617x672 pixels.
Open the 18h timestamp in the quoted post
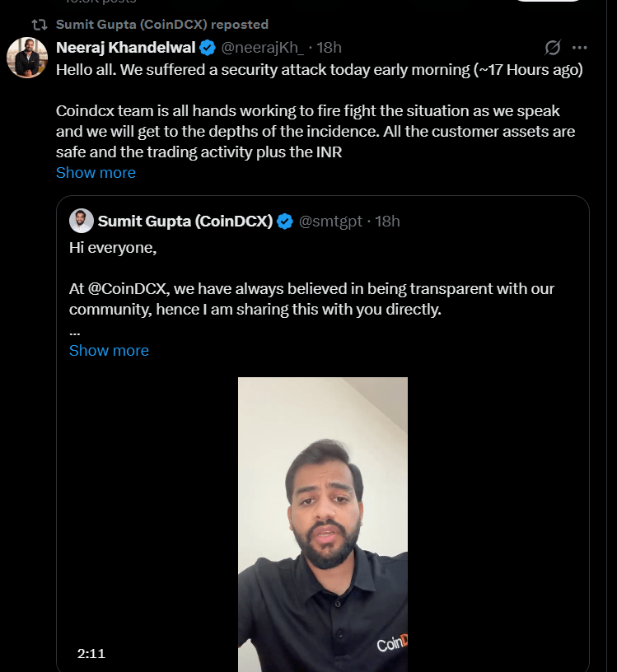pyautogui.click(x=388, y=221)
